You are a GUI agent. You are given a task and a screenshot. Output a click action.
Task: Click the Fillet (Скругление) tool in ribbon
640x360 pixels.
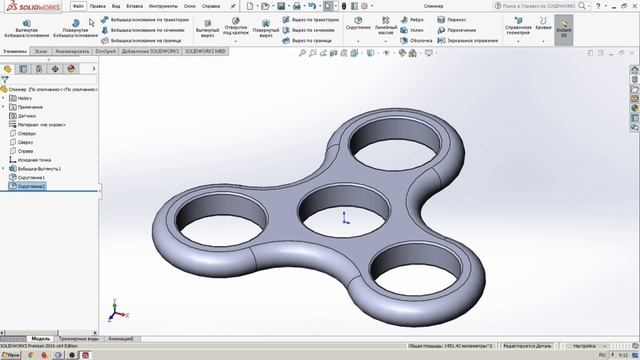point(358,23)
